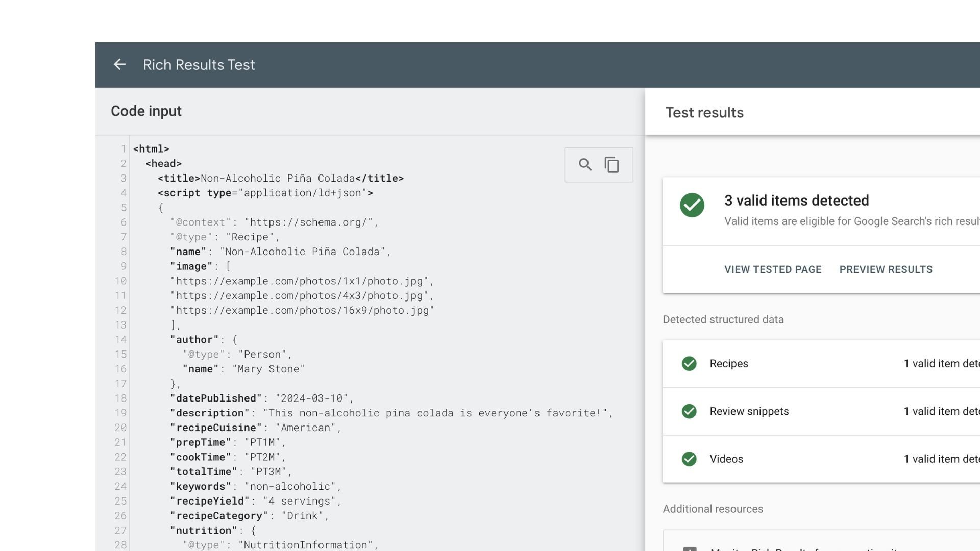Open search within the code input panel

pos(585,164)
